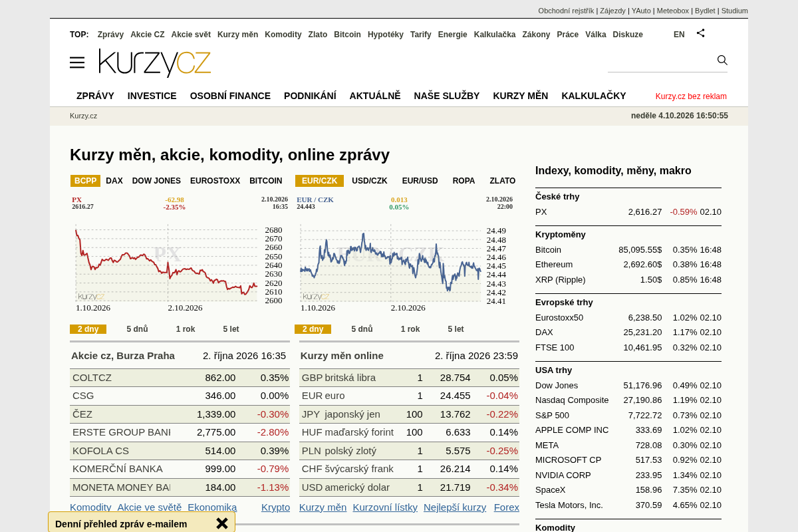Open the hamburger menu icon
The width and height of the screenshot is (798, 532).
77,63
